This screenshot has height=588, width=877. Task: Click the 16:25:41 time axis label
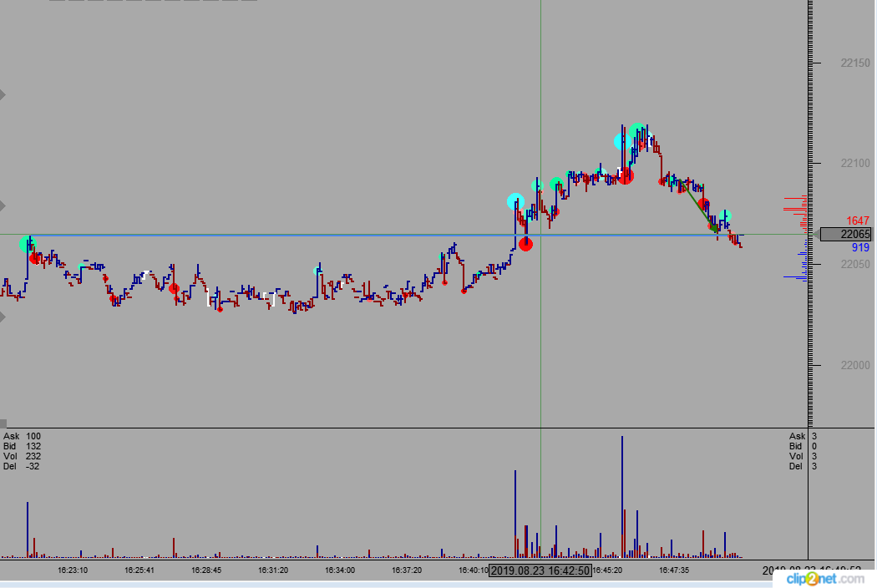click(x=139, y=570)
